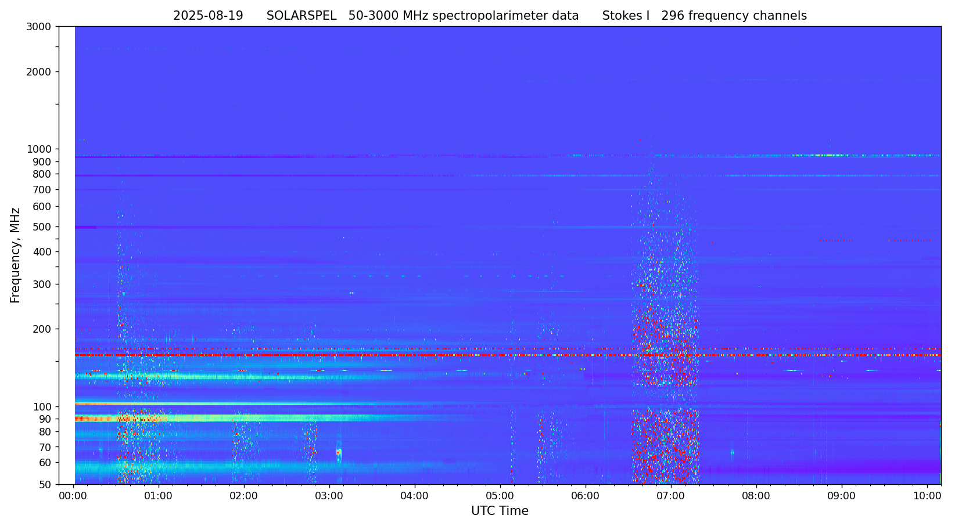Click the SOLARSPEL name in the title
The image size is (980, 526).
(301, 16)
